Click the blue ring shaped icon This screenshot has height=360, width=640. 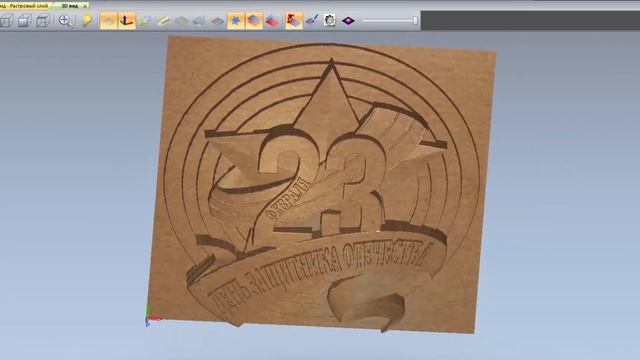[x=217, y=20]
